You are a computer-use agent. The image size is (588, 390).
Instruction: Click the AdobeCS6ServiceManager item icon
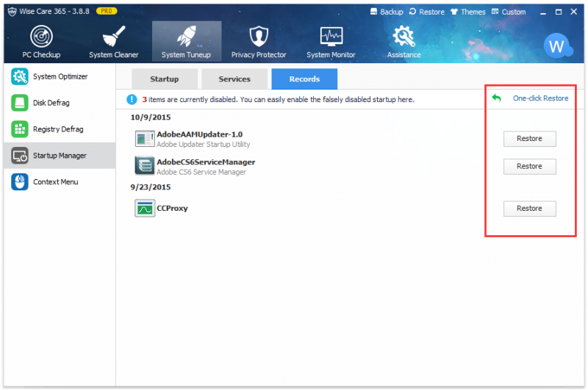[x=145, y=166]
